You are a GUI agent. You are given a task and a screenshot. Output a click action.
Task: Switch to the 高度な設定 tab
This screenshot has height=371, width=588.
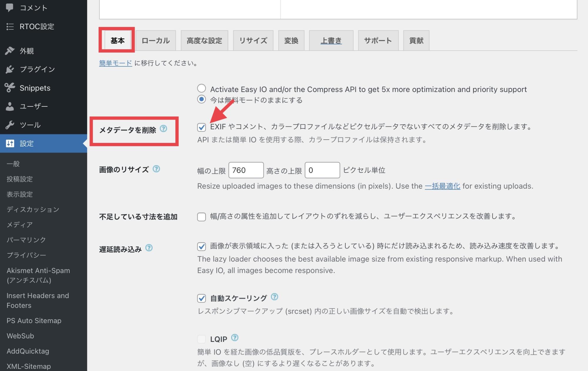click(204, 40)
